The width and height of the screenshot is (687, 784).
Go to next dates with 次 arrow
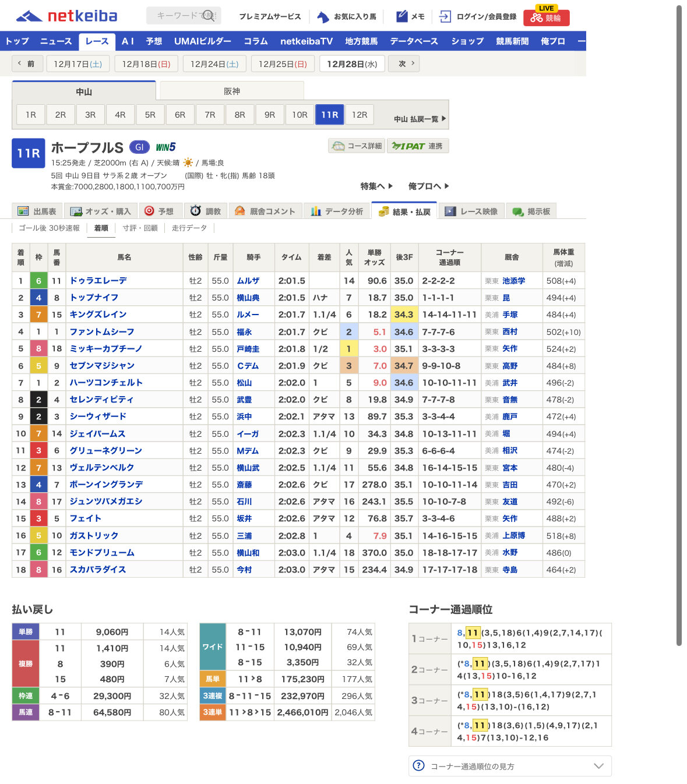[407, 63]
